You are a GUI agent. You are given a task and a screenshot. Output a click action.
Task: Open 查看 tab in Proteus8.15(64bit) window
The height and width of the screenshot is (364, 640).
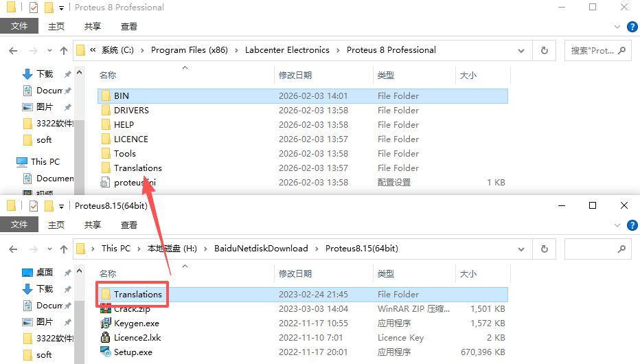[x=129, y=225]
